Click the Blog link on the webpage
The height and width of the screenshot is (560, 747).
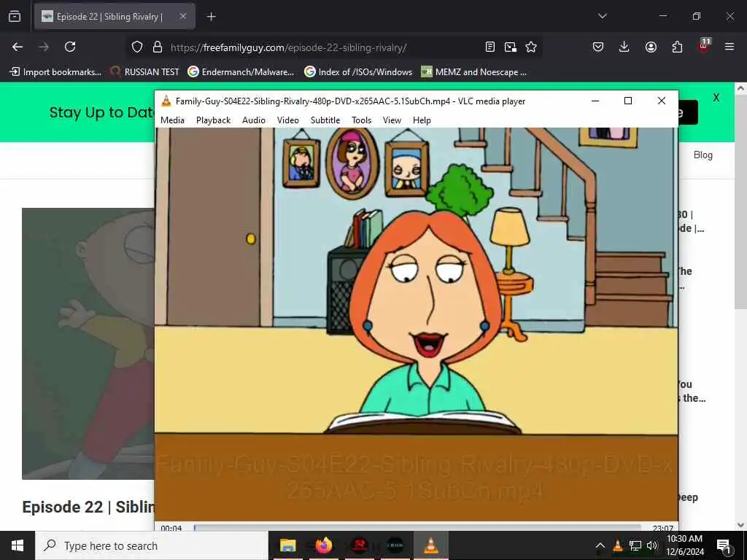[x=703, y=155]
